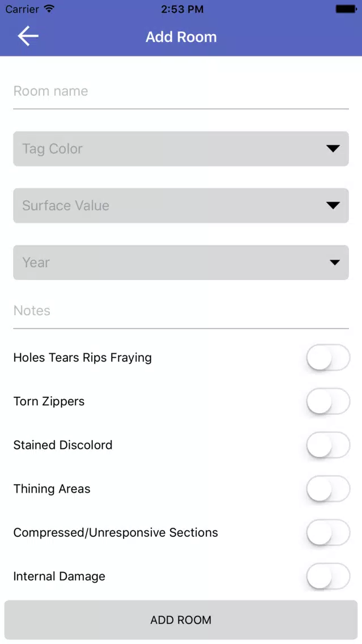Open the Tag Color dropdown
The image size is (362, 644).
coord(170,149)
